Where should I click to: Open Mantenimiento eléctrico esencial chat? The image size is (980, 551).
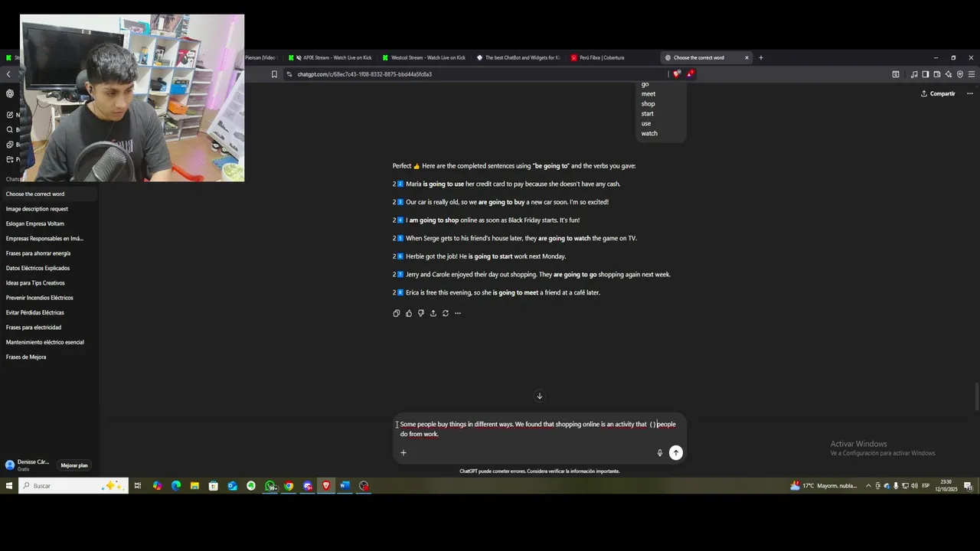coord(49,342)
